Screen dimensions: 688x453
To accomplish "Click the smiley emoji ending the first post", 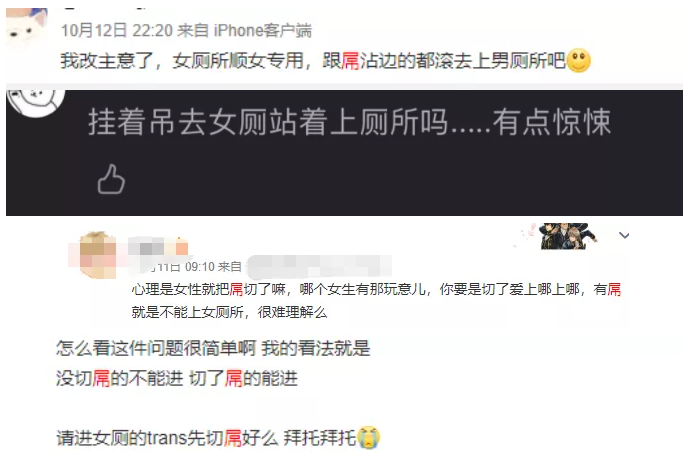I will [x=579, y=60].
